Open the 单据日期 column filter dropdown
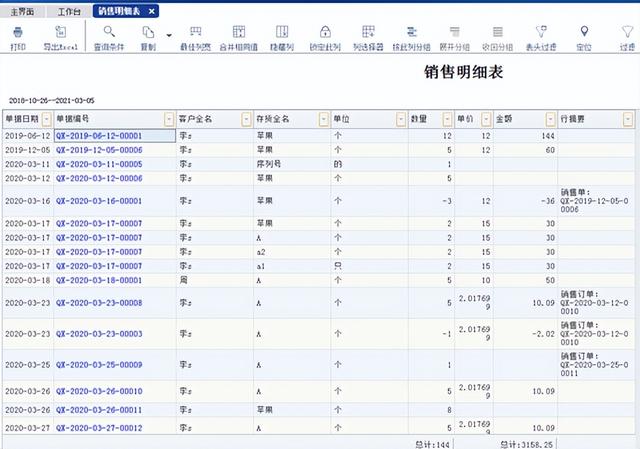Screen dimensions: 640x449 [48, 119]
